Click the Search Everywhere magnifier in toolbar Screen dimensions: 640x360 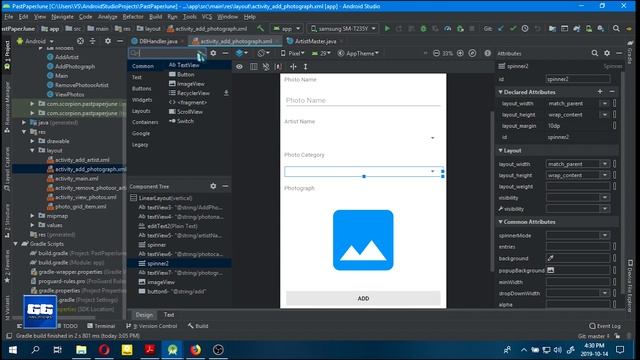(616, 29)
